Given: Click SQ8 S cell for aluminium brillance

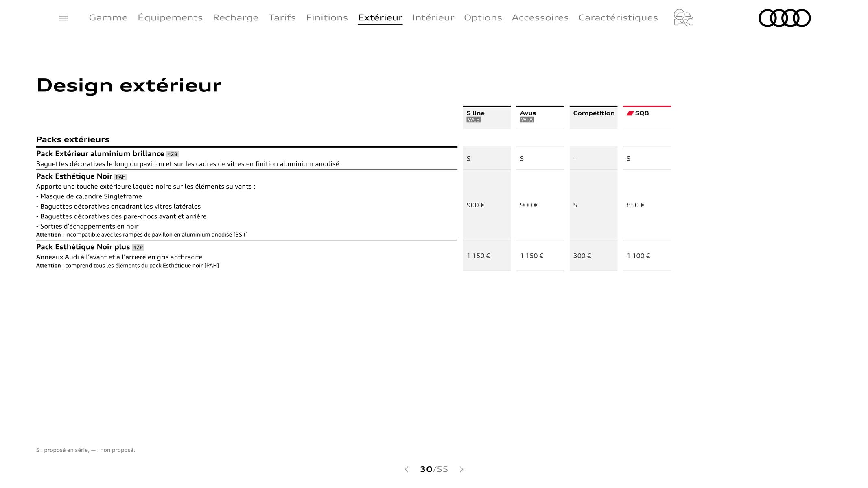Looking at the screenshot, I should 628,159.
